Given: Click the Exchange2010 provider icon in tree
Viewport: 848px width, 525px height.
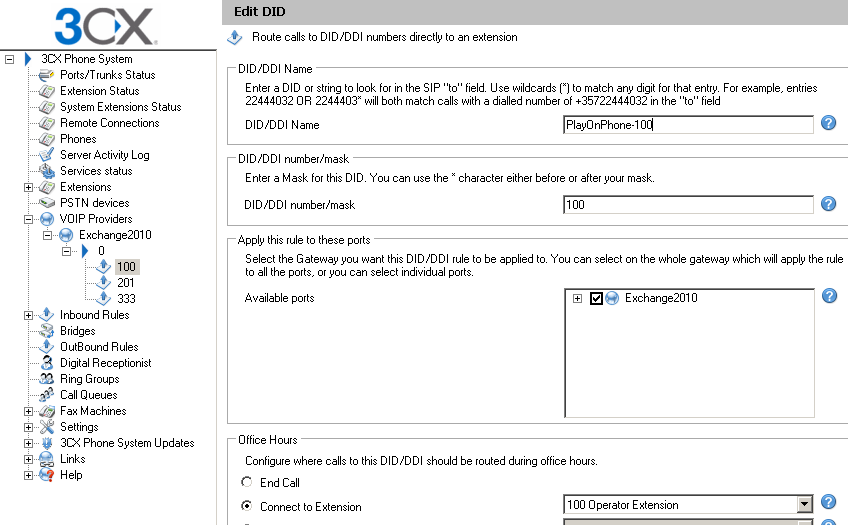Looking at the screenshot, I should point(66,235).
